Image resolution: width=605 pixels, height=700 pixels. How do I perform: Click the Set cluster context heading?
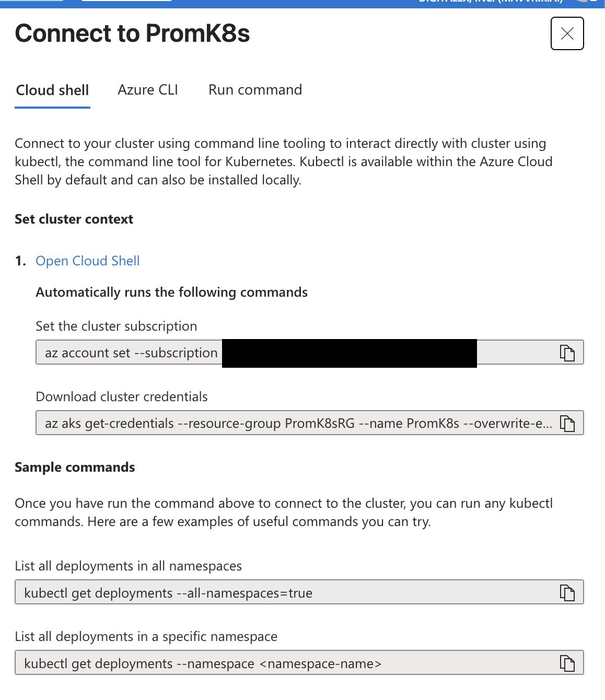74,219
